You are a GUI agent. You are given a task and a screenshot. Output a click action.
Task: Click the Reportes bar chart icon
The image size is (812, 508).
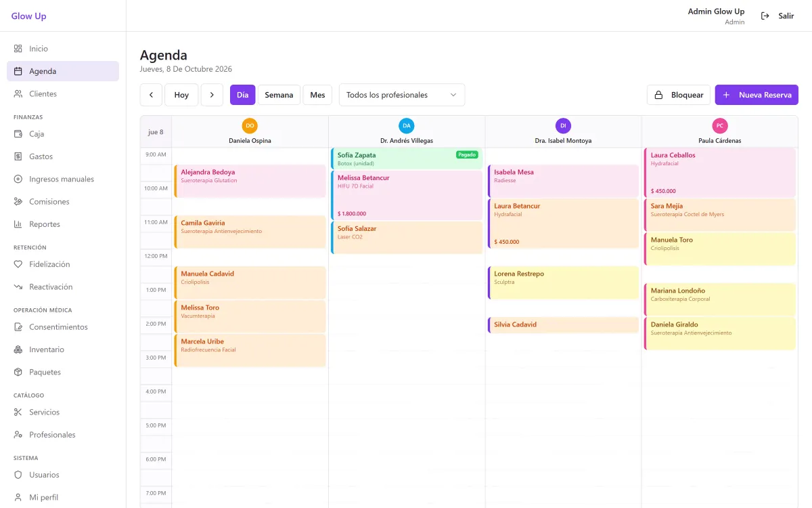pos(18,224)
